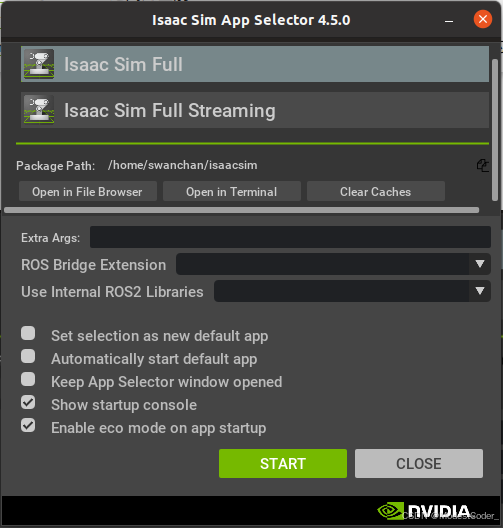Click the Isaac Sim Full Streaming robot icon
503x528 pixels.
click(39, 110)
